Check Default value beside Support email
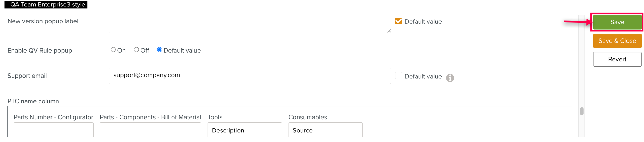This screenshot has height=142, width=644. (399, 76)
